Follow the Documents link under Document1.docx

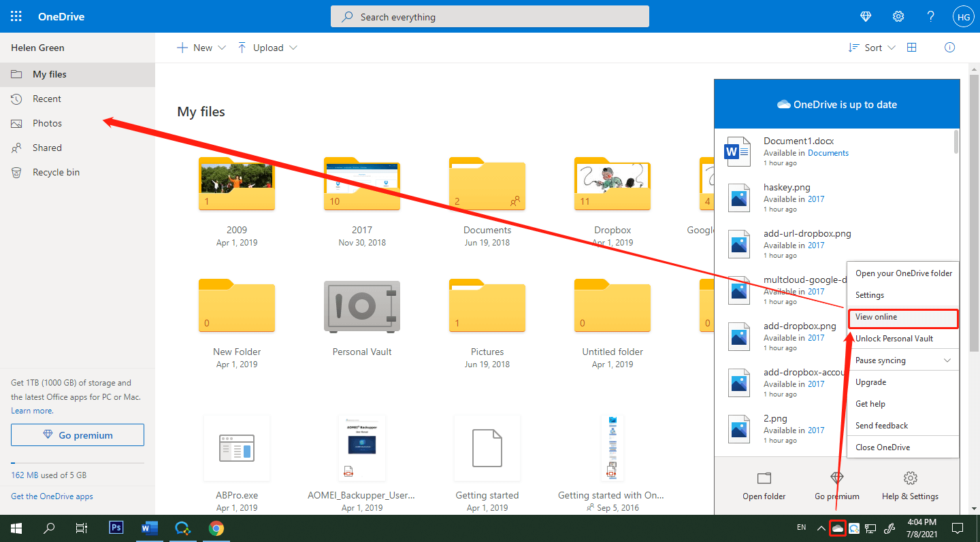pyautogui.click(x=828, y=153)
